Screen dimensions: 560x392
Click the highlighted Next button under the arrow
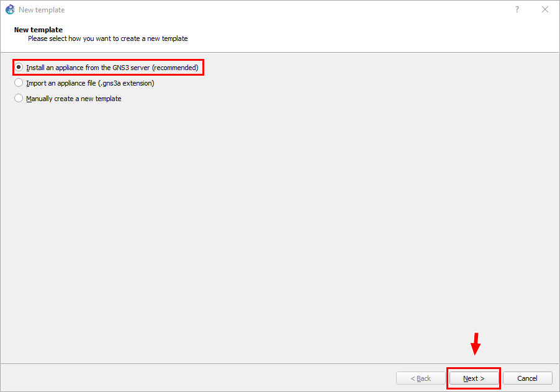pyautogui.click(x=474, y=378)
